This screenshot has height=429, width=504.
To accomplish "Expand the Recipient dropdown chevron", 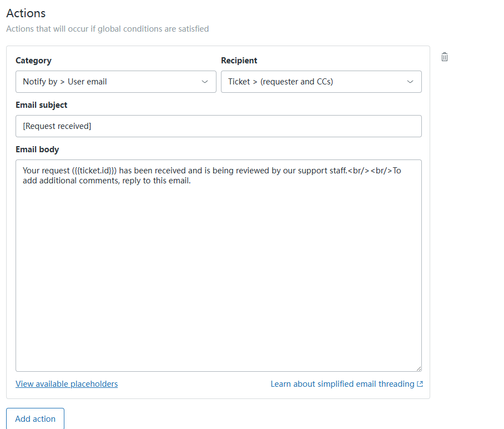I will point(410,82).
